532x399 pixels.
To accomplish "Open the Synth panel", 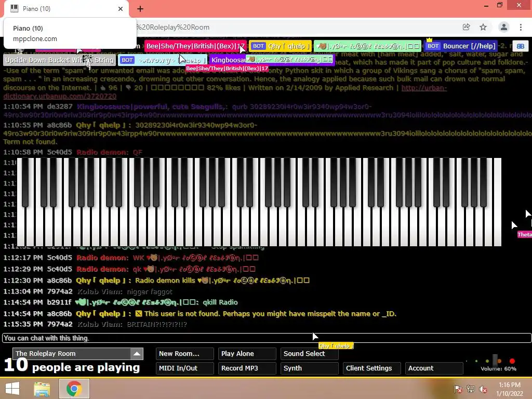I will (310, 368).
